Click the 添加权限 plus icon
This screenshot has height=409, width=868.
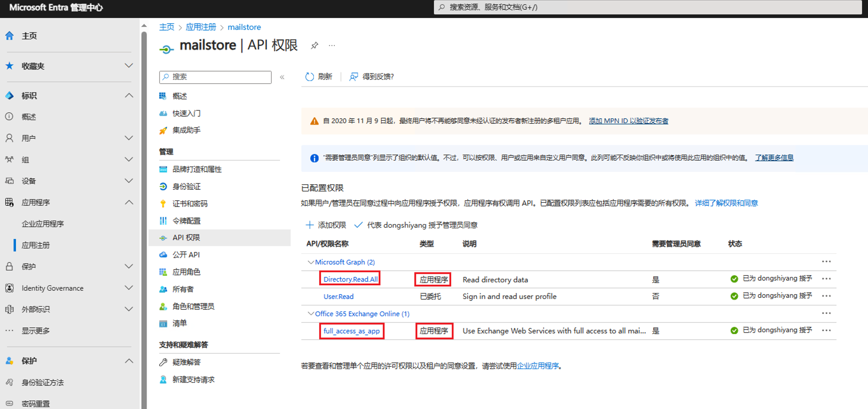[310, 225]
